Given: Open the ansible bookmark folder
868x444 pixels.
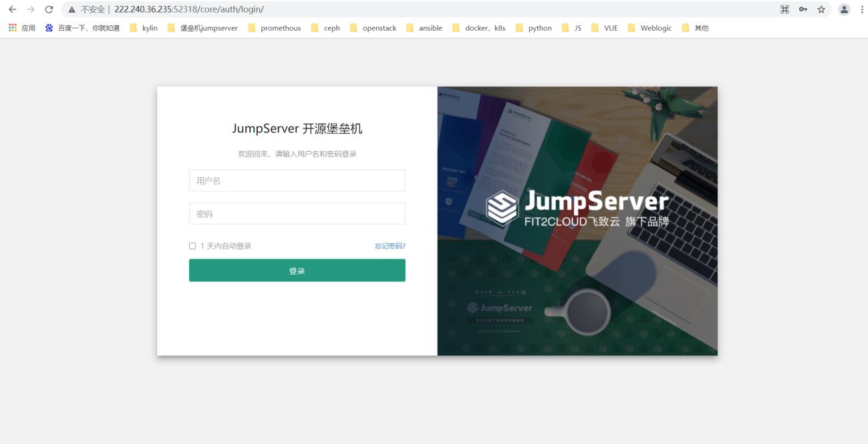Looking at the screenshot, I should point(424,28).
